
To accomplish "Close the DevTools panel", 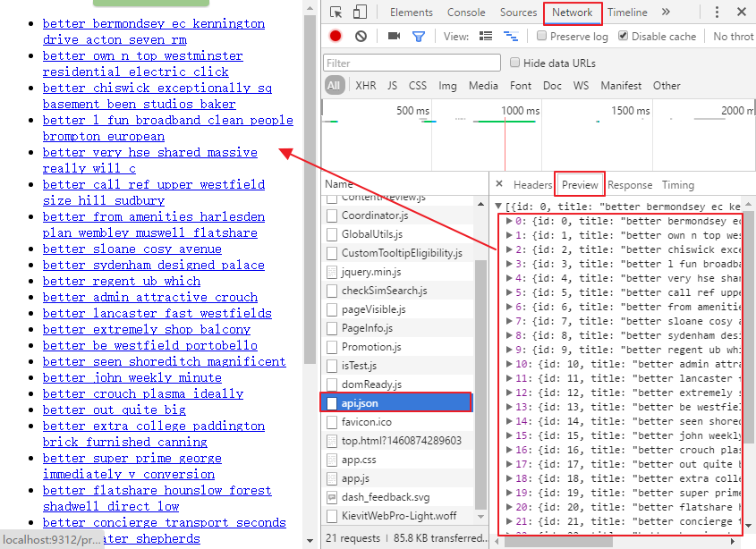I will click(742, 12).
